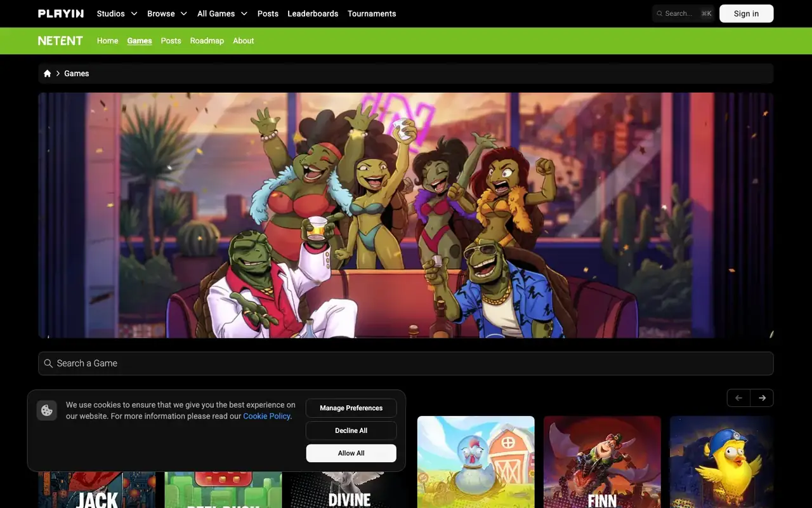Open Posts in the top navigation

pos(268,13)
